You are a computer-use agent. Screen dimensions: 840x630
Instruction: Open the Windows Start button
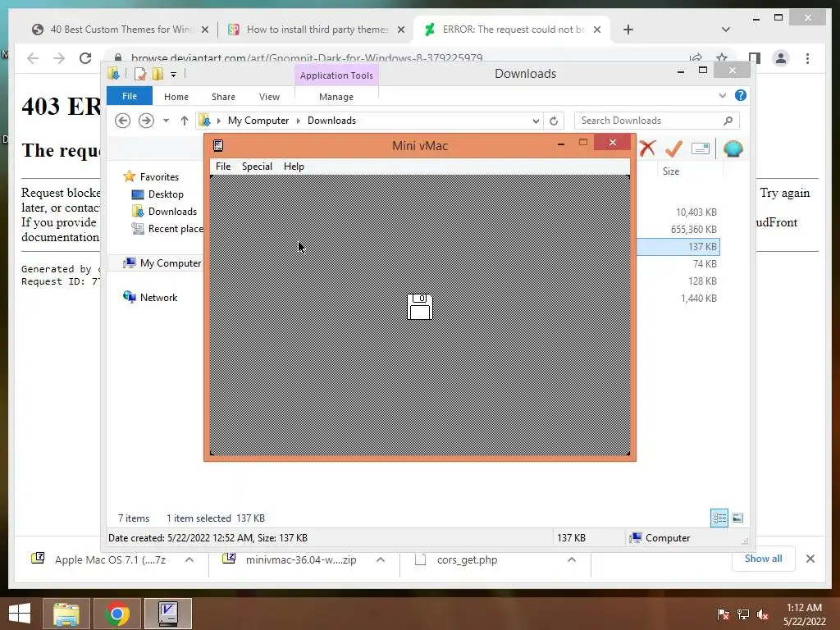pyautogui.click(x=20, y=614)
